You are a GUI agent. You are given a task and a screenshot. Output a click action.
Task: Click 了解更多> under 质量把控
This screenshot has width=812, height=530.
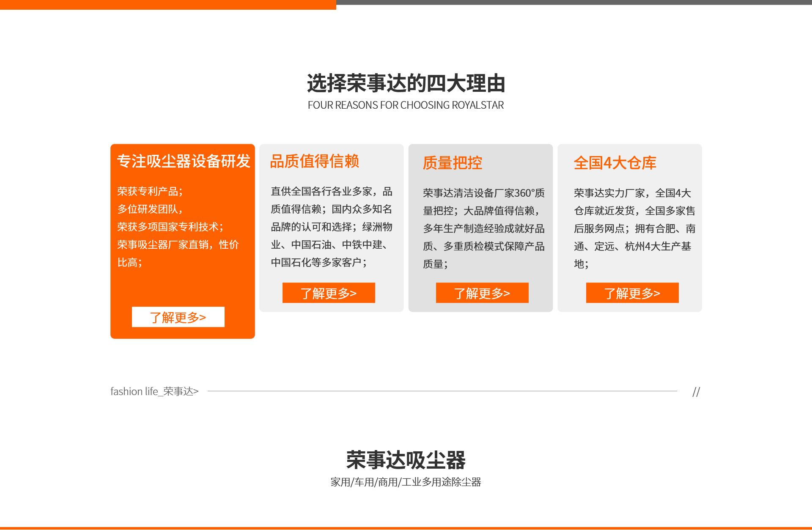pyautogui.click(x=482, y=293)
